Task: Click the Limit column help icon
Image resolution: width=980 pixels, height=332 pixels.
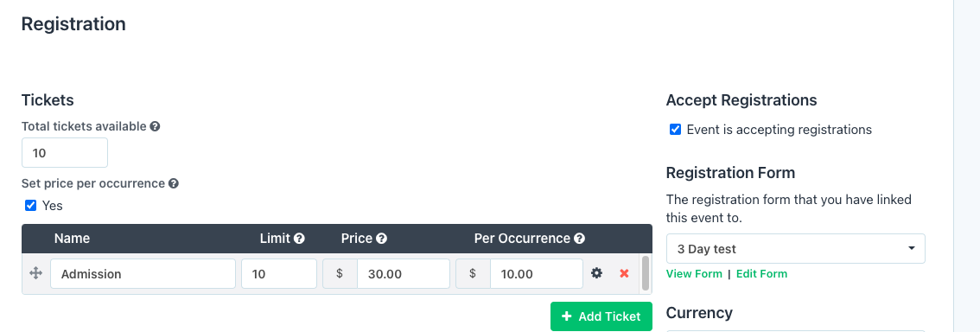Action: pyautogui.click(x=299, y=239)
